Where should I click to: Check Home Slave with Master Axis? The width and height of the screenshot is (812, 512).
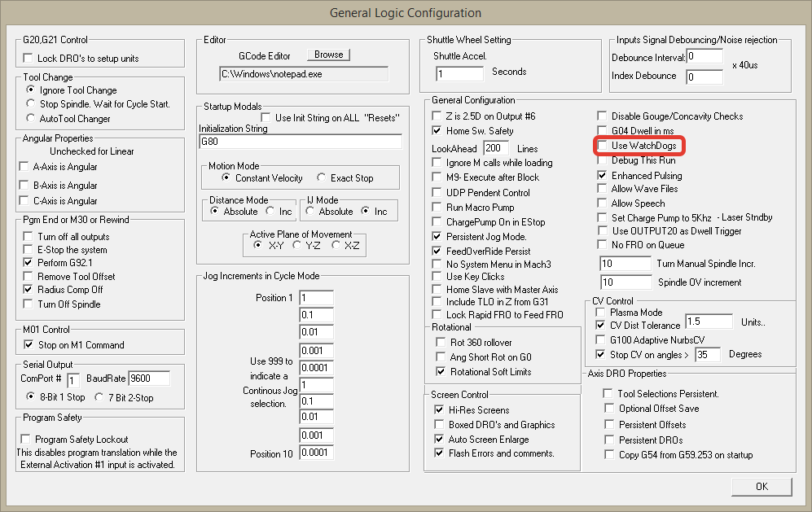point(437,289)
